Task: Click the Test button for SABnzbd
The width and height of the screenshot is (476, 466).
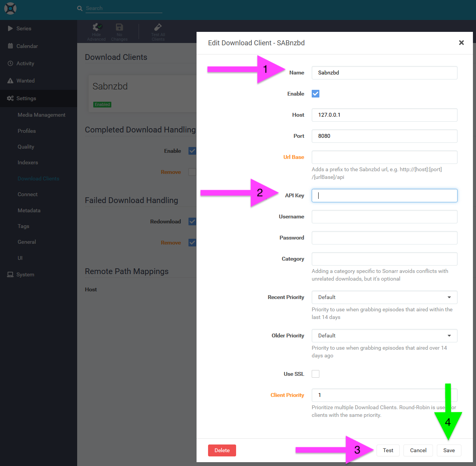Action: click(x=388, y=450)
